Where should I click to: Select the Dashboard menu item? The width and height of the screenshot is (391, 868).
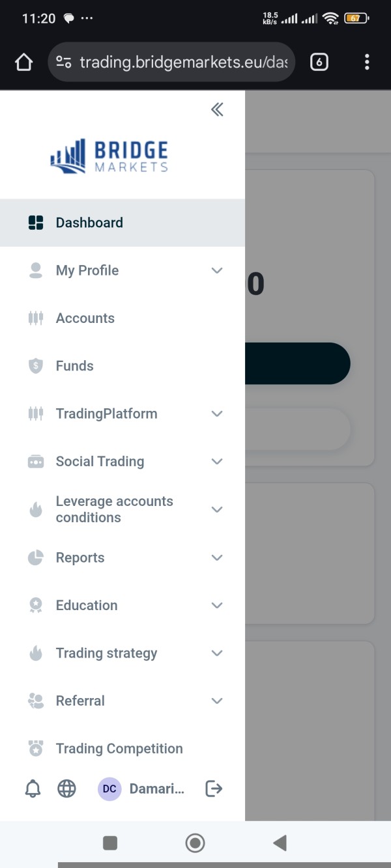click(89, 223)
